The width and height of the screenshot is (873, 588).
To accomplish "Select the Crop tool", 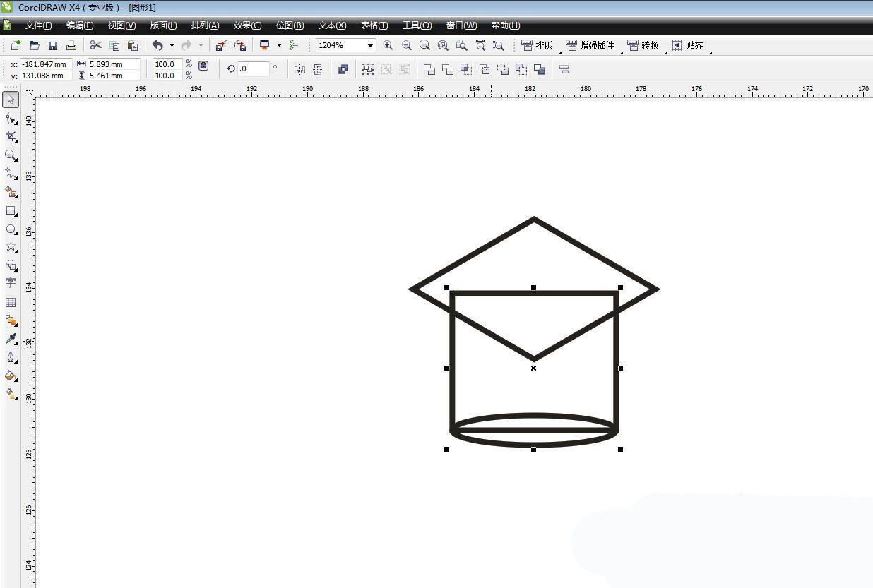I will [x=11, y=136].
